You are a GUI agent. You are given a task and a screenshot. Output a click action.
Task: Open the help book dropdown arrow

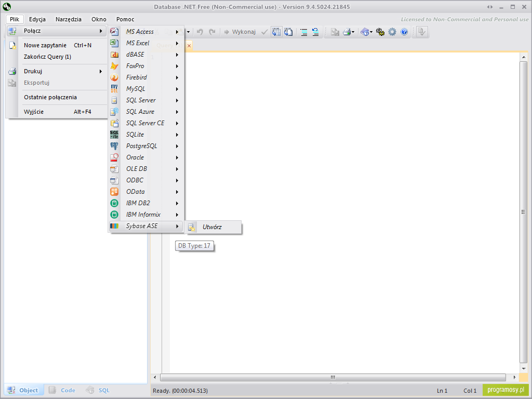pos(371,32)
